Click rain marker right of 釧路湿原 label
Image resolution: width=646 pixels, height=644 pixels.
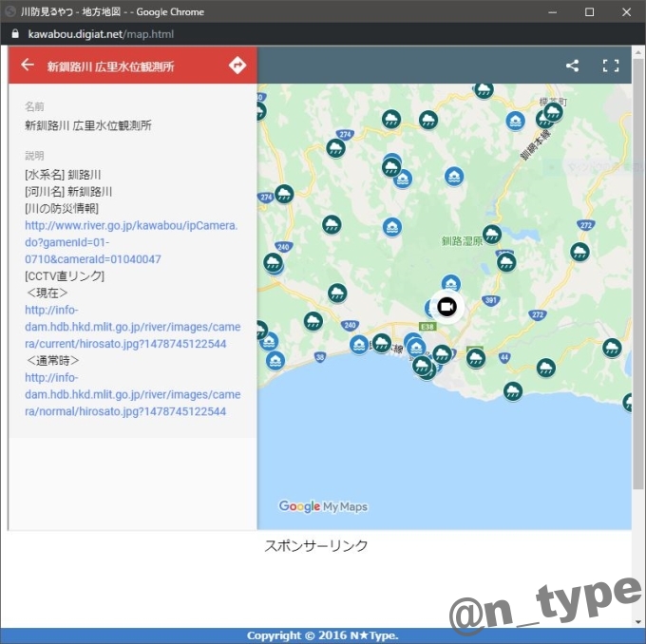click(x=491, y=235)
